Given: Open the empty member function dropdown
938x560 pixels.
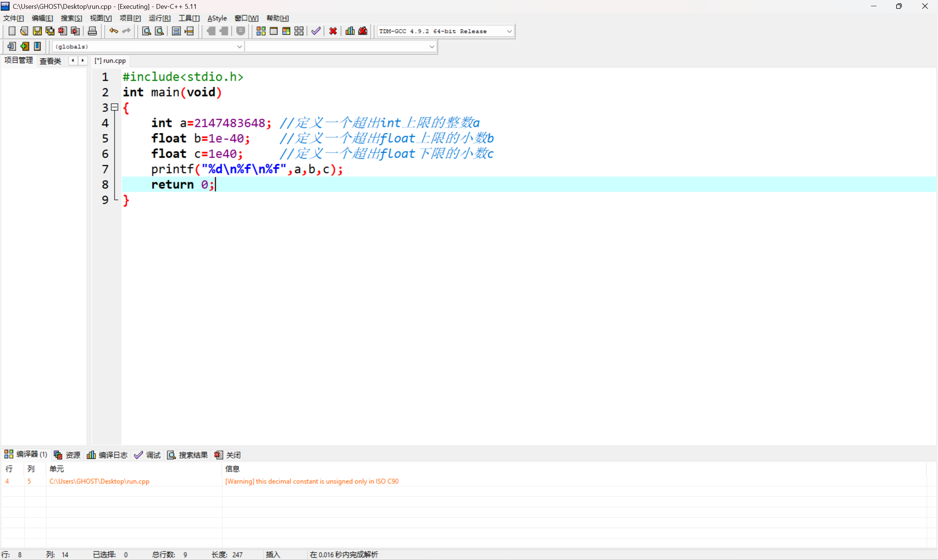Looking at the screenshot, I should point(431,47).
